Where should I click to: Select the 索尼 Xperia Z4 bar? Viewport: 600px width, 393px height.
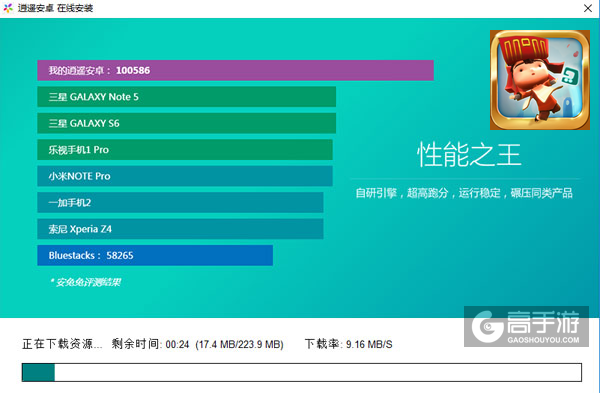tap(180, 229)
